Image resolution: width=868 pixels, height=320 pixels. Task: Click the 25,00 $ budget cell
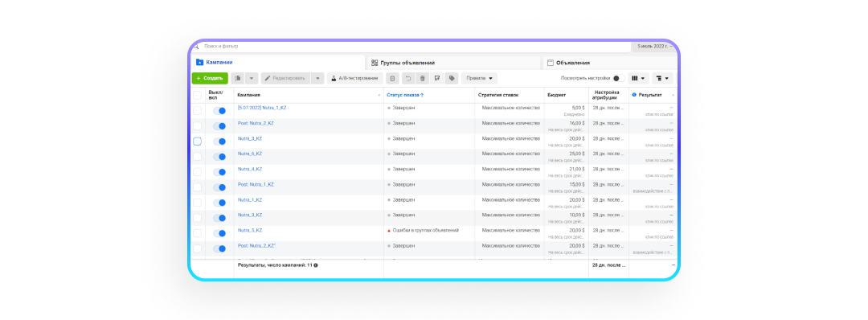click(x=577, y=154)
